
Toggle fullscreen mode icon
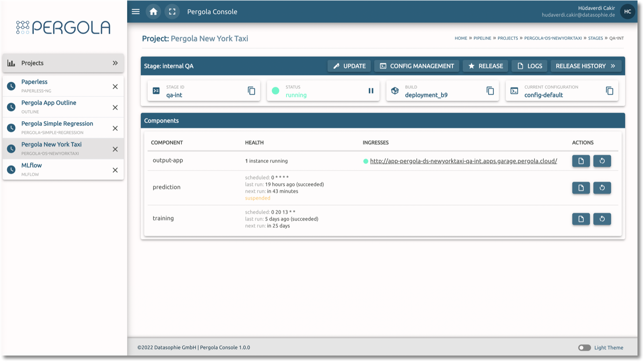click(172, 12)
